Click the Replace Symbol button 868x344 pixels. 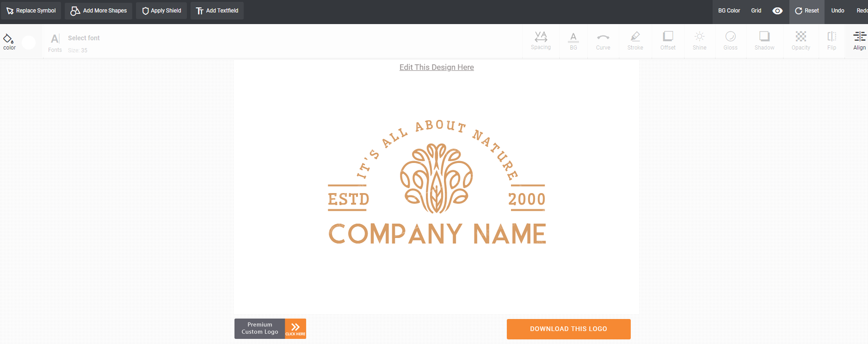pos(31,11)
